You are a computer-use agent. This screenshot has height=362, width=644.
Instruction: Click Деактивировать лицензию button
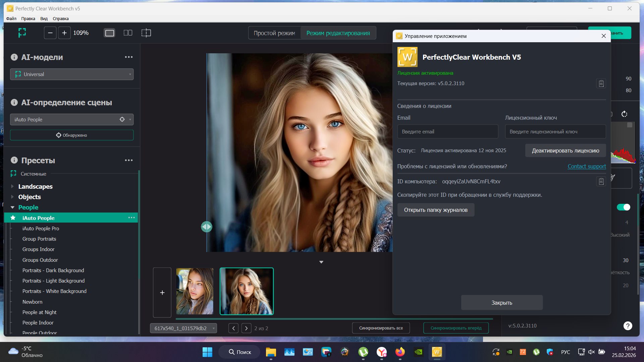(x=565, y=150)
